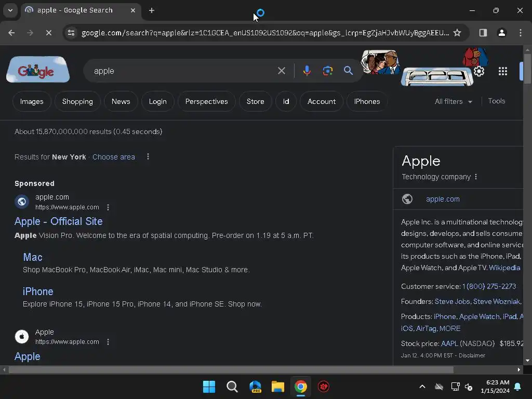Viewport: 532px width, 399px height.
Task: Select the Perspectives filter chip
Action: (x=206, y=101)
